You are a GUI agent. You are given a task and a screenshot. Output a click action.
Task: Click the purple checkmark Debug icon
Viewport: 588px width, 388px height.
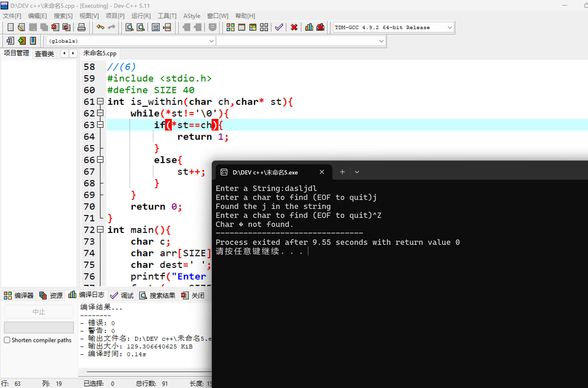[x=279, y=27]
